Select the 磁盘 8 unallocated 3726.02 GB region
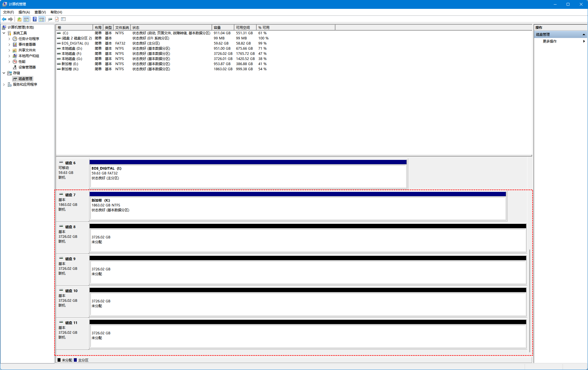 [x=308, y=240]
